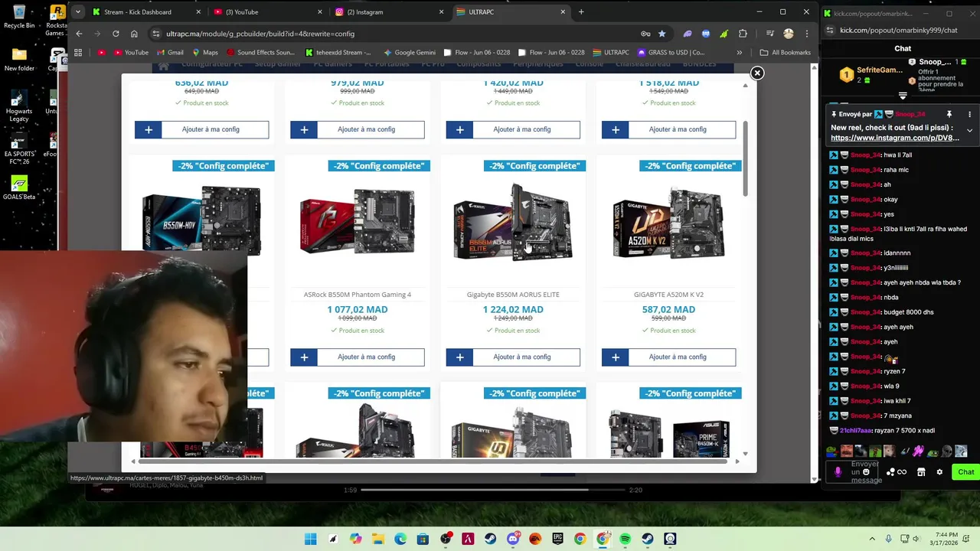This screenshot has width=980, height=551.
Task: Open emoji picker in chat input
Action: pyautogui.click(x=867, y=471)
